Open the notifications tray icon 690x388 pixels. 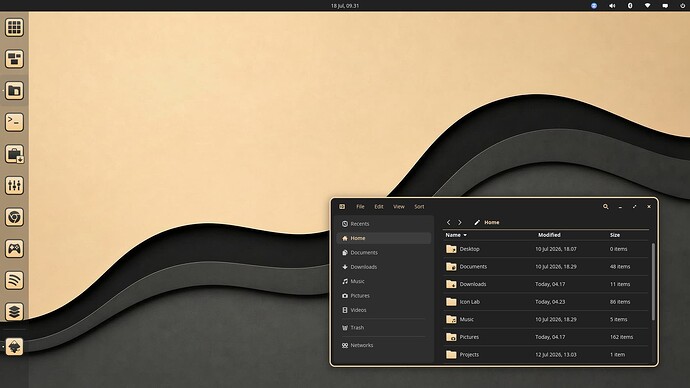pyautogui.click(x=665, y=6)
